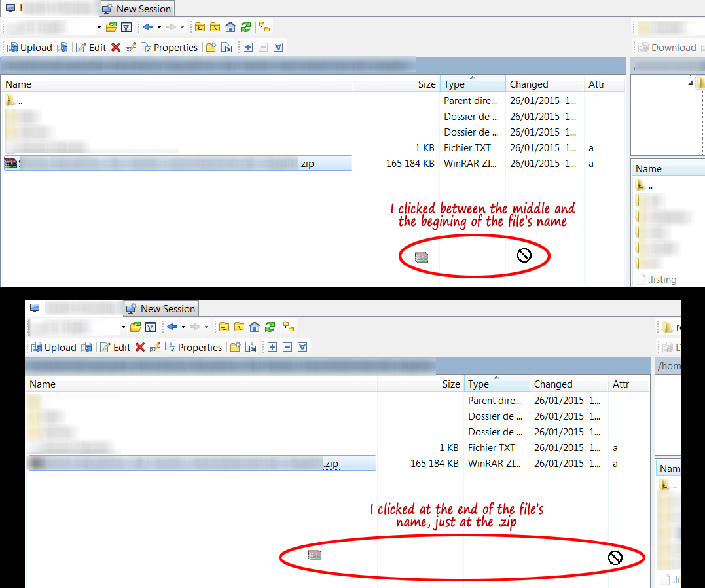Viewport: 705px width, 588px height.
Task: Toggle synchronized browsing mode
Action: [x=264, y=27]
